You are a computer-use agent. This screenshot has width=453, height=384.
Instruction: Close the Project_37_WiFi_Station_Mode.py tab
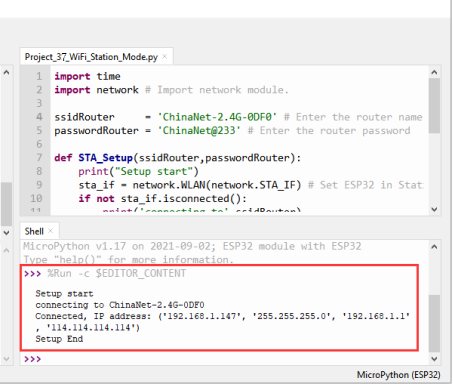(165, 57)
